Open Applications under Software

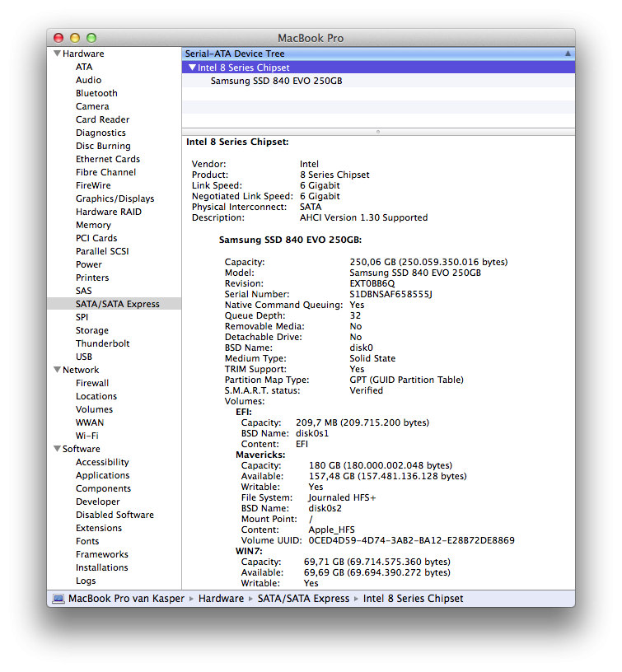point(102,475)
